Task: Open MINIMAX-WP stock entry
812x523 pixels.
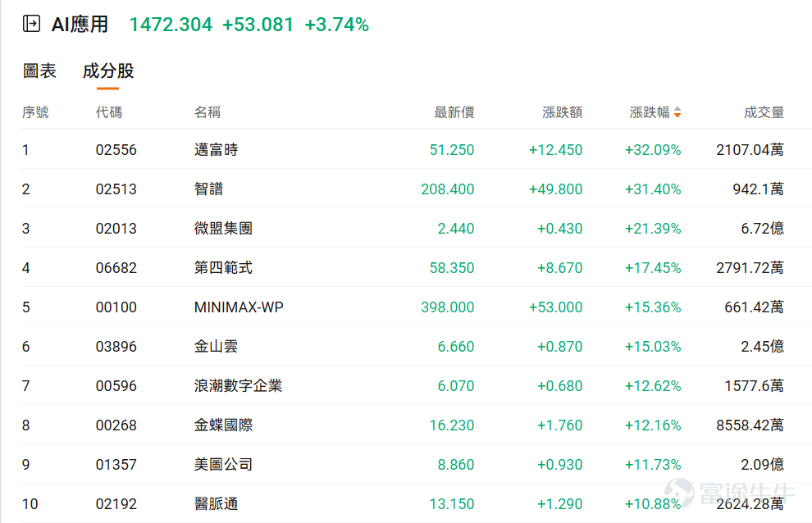Action: click(x=403, y=307)
